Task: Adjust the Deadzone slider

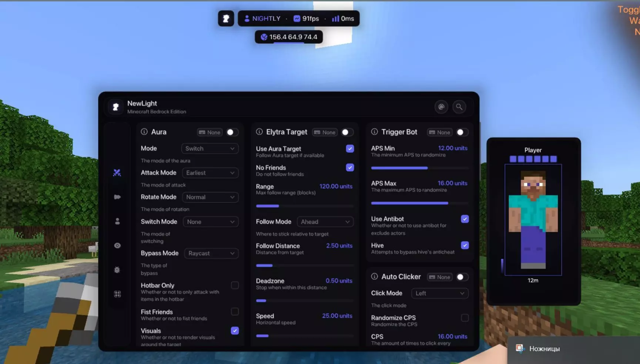Action: (305, 301)
